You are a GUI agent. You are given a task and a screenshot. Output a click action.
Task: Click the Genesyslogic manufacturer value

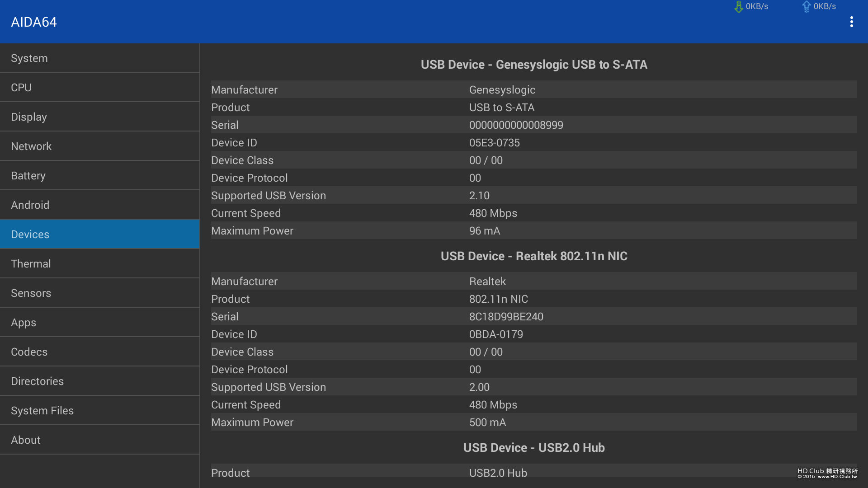pos(502,90)
